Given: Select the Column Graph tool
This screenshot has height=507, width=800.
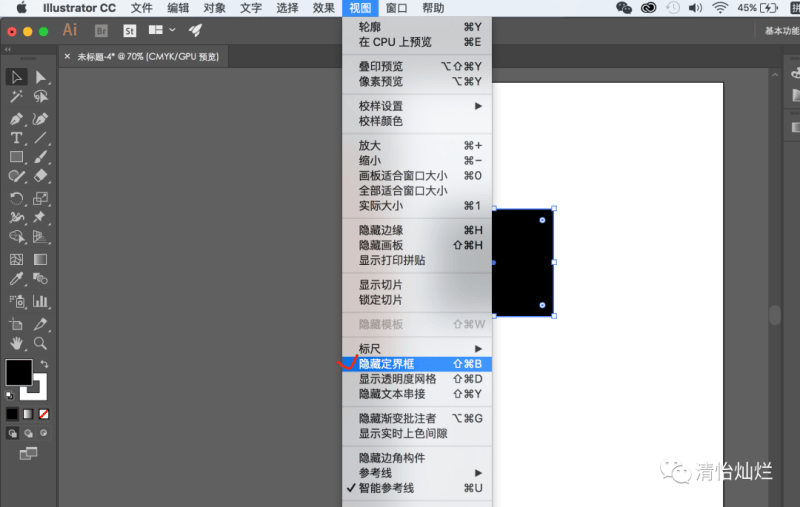Looking at the screenshot, I should [x=40, y=301].
